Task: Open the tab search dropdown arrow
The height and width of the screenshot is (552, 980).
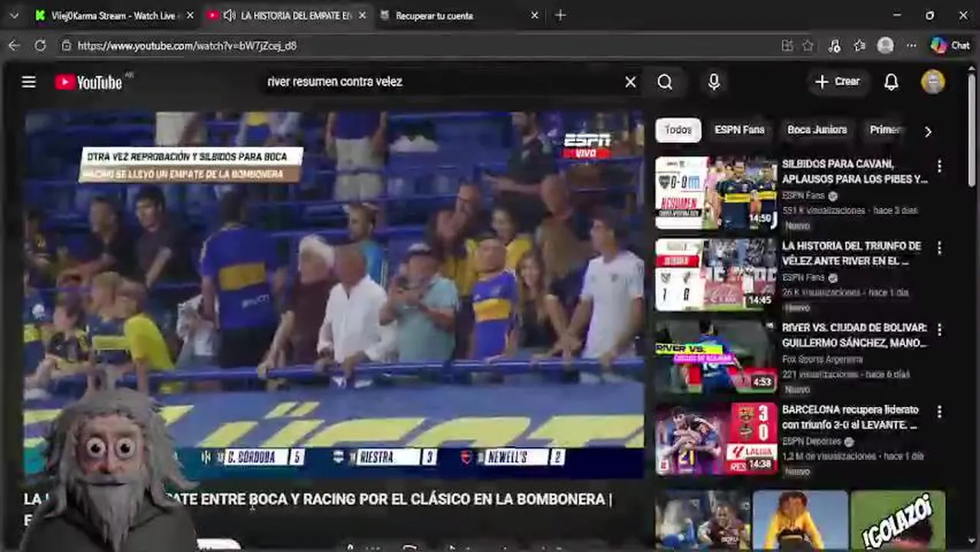Action: [x=14, y=15]
